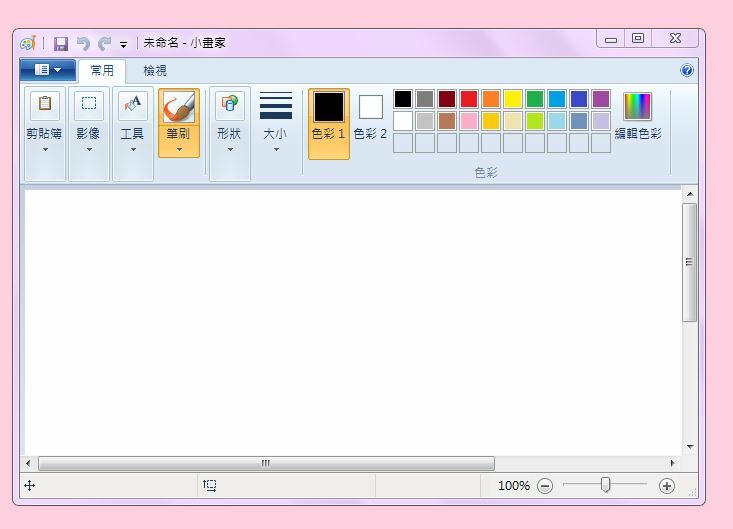
Task: Expand the 筆刷 brush type arrow
Action: pos(179,150)
